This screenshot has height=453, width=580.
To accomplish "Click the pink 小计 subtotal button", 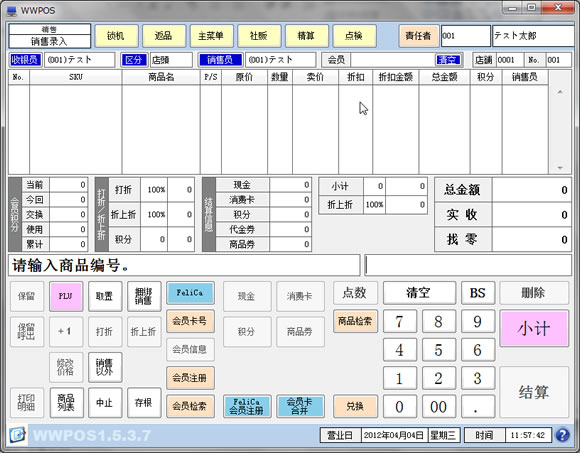I will pos(534,328).
